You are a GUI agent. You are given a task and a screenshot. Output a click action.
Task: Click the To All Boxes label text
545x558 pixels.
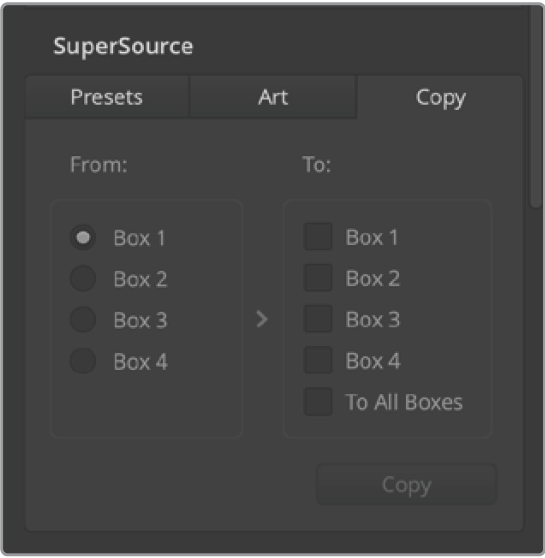click(404, 402)
